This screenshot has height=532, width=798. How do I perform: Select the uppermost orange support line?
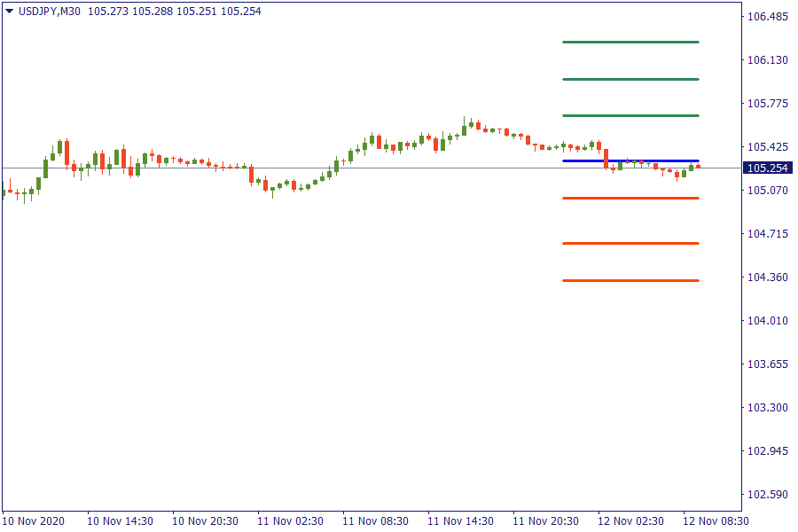[630, 198]
